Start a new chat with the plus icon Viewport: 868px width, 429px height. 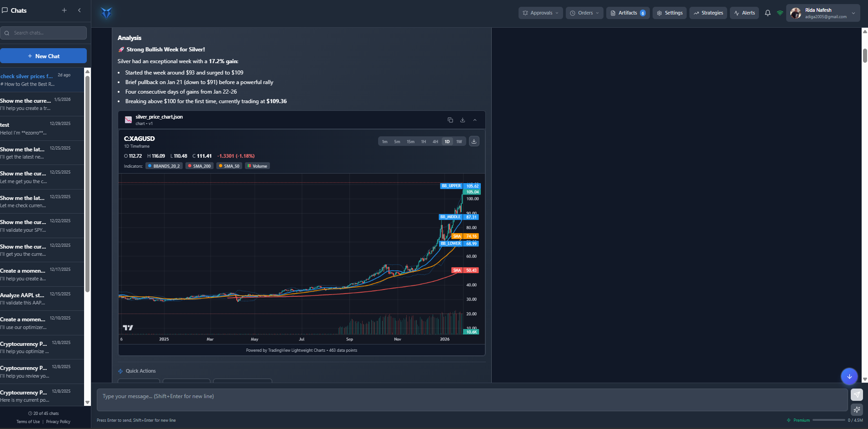tap(65, 10)
